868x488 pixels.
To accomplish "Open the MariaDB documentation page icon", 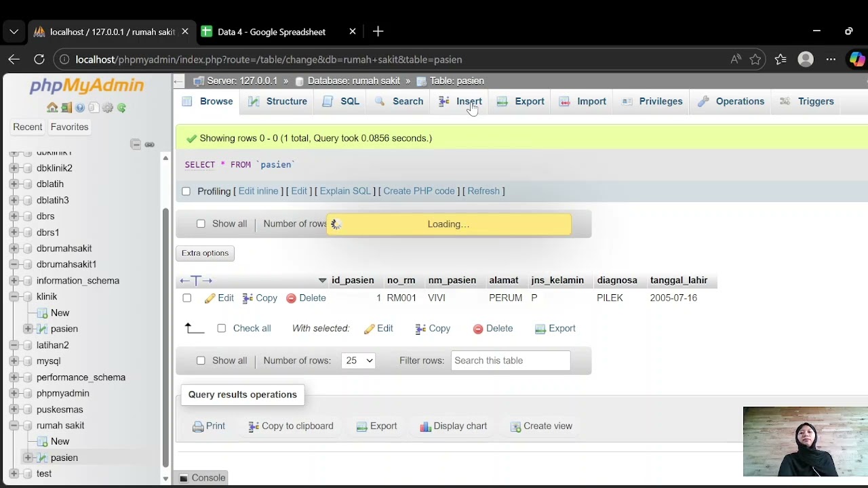I will pos(94,108).
